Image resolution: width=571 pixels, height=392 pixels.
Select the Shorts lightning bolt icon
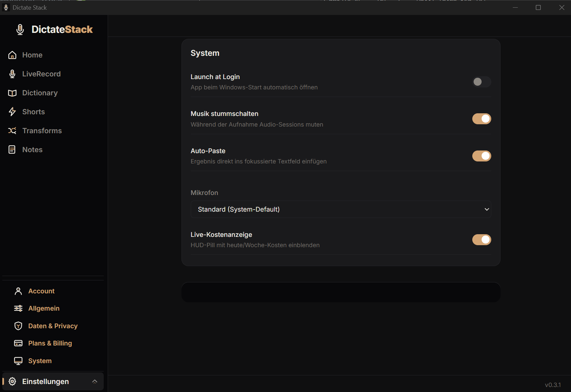point(12,112)
